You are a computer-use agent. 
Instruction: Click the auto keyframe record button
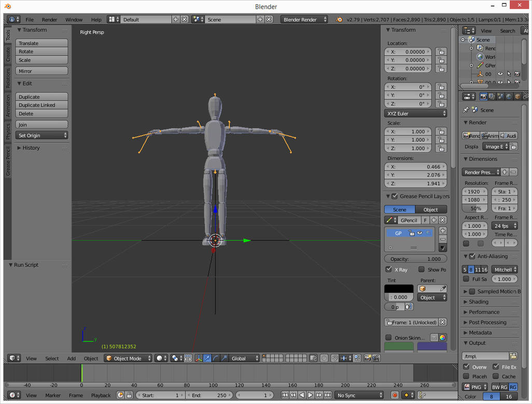394,395
